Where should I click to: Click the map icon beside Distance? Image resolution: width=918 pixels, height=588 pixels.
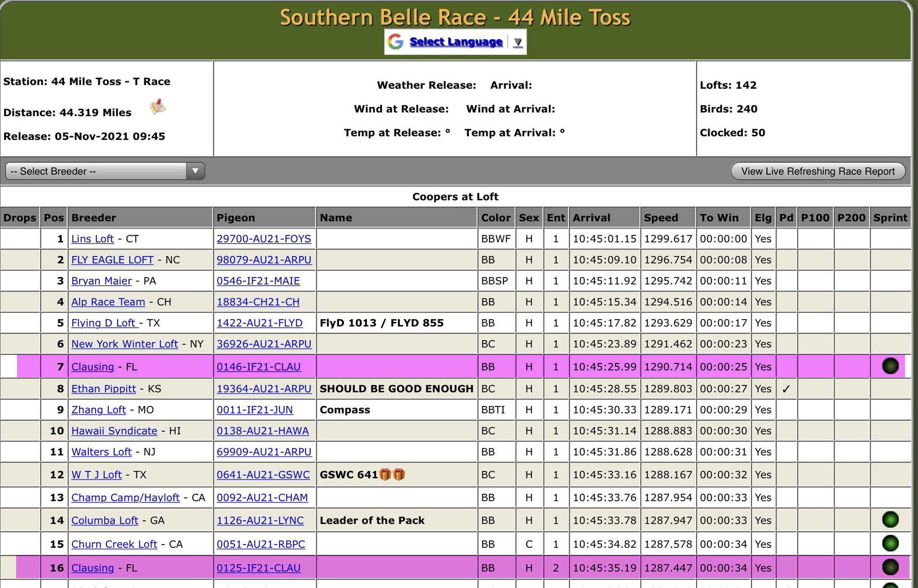pyautogui.click(x=157, y=107)
